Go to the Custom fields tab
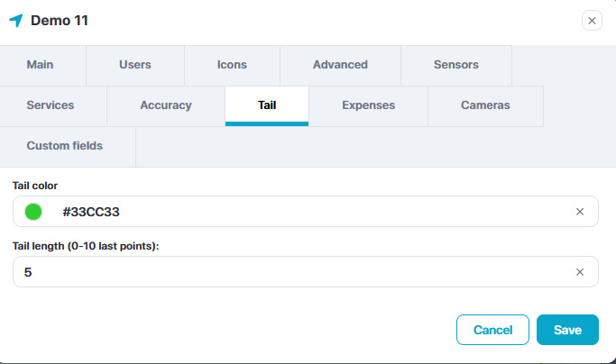Screen dimensions: 616x364 pos(65,146)
